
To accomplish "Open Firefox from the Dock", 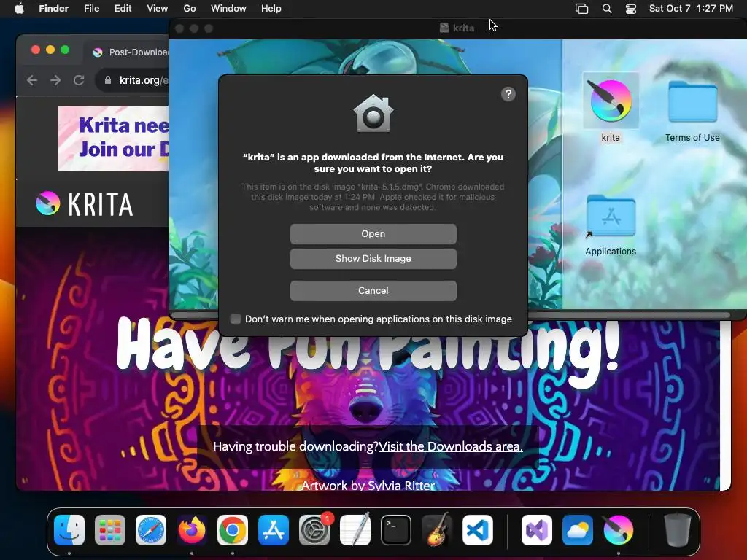I will point(192,530).
